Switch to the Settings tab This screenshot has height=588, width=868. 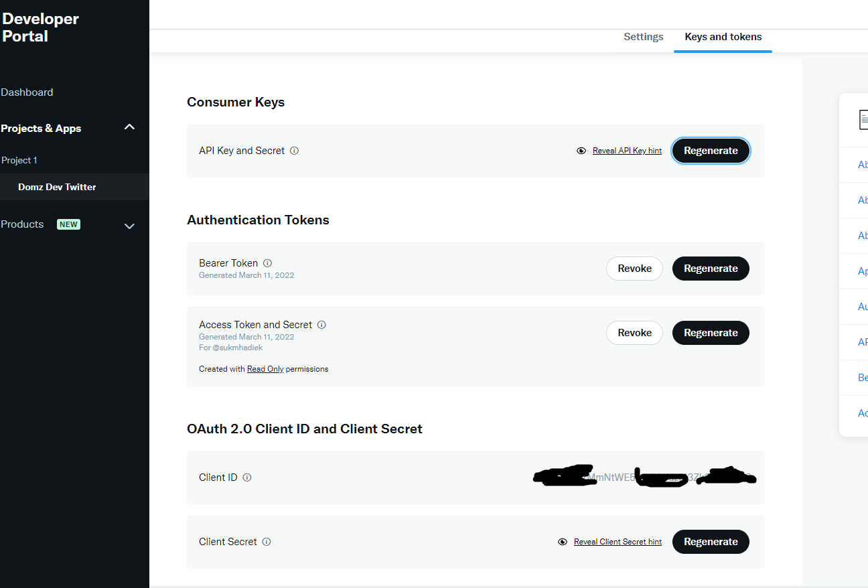click(644, 37)
